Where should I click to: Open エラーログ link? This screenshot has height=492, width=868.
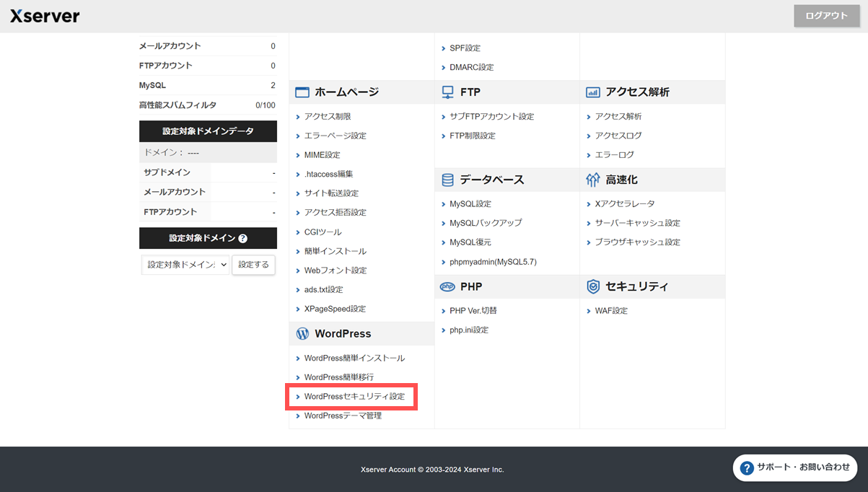tap(615, 155)
